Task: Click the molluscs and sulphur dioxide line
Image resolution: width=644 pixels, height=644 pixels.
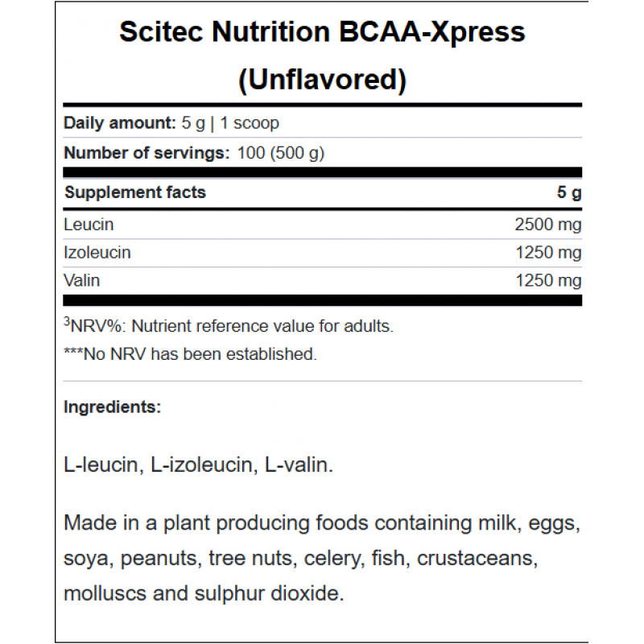Action: (204, 593)
